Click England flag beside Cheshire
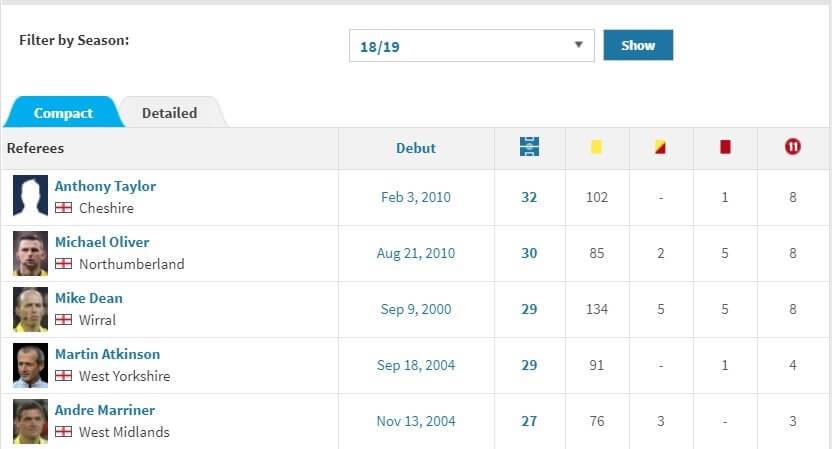This screenshot has width=832, height=449. [63, 208]
